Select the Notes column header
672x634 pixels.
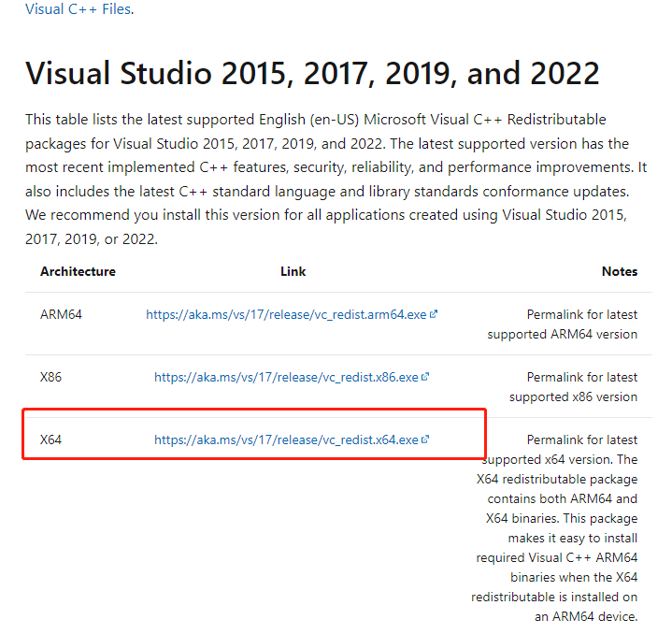point(620,271)
